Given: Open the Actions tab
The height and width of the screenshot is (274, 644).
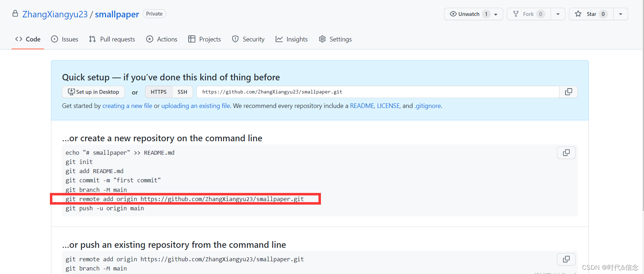Looking at the screenshot, I should (162, 39).
